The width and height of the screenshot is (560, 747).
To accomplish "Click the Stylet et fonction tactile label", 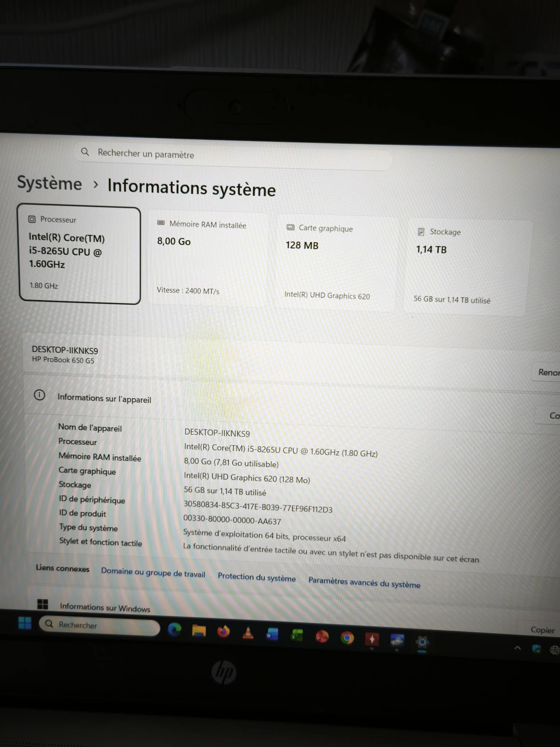I will click(101, 542).
